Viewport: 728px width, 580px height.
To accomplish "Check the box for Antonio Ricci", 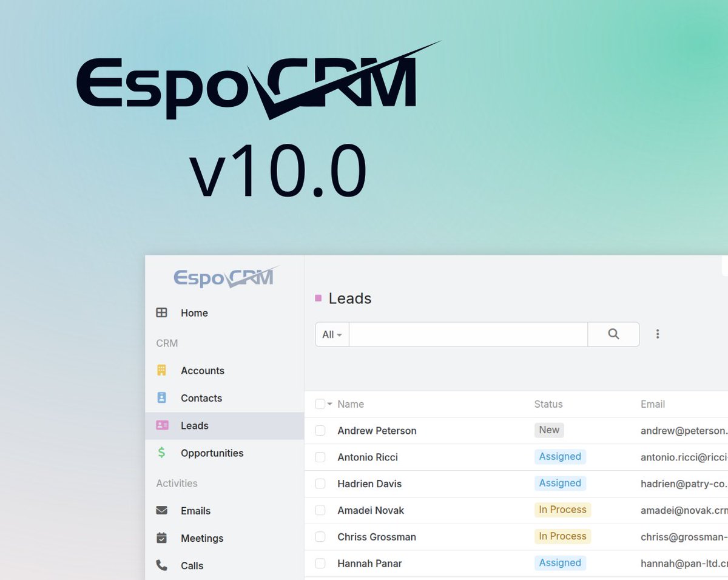I will (320, 457).
